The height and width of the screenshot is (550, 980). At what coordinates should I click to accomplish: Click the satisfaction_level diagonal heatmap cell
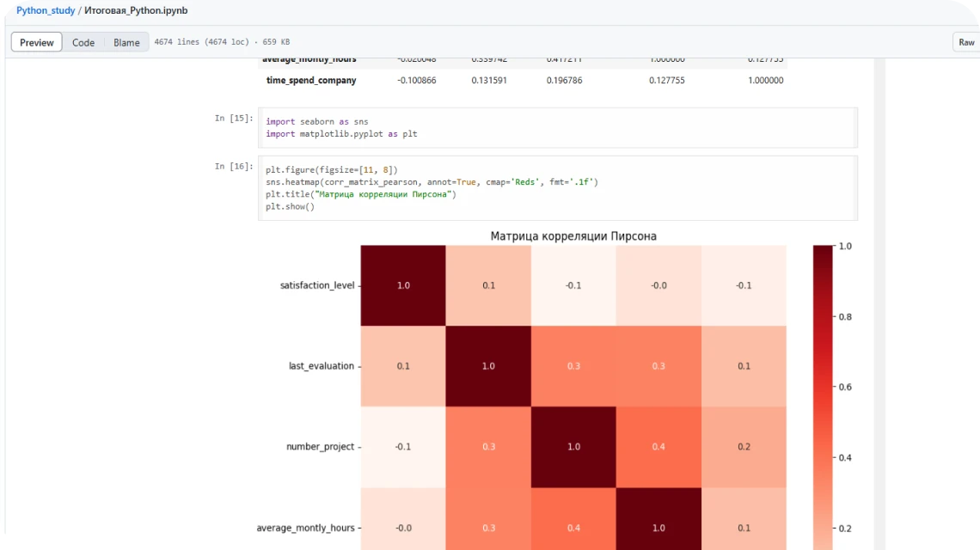pyautogui.click(x=403, y=285)
